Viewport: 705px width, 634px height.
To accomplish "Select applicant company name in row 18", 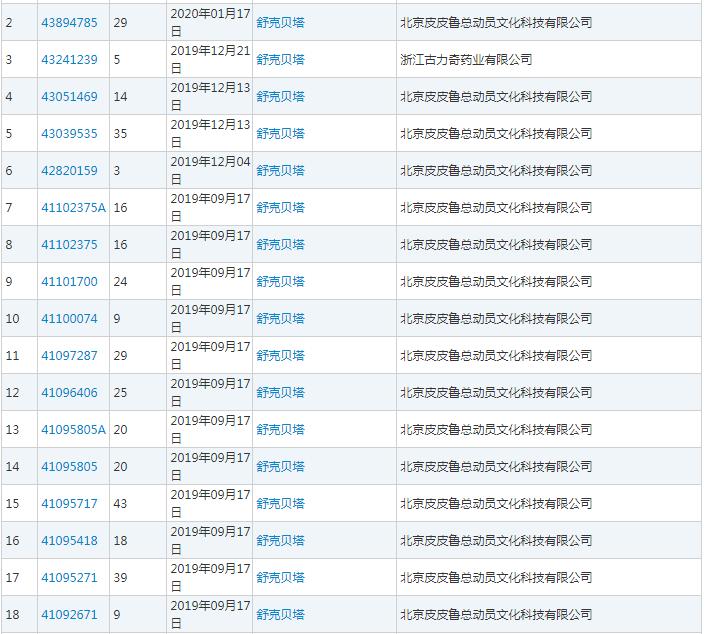I will click(496, 615).
